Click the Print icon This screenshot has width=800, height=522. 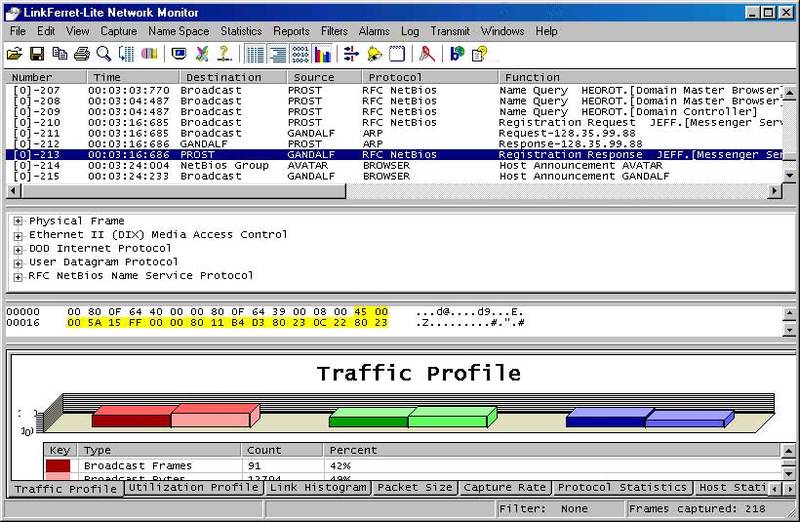coord(82,54)
